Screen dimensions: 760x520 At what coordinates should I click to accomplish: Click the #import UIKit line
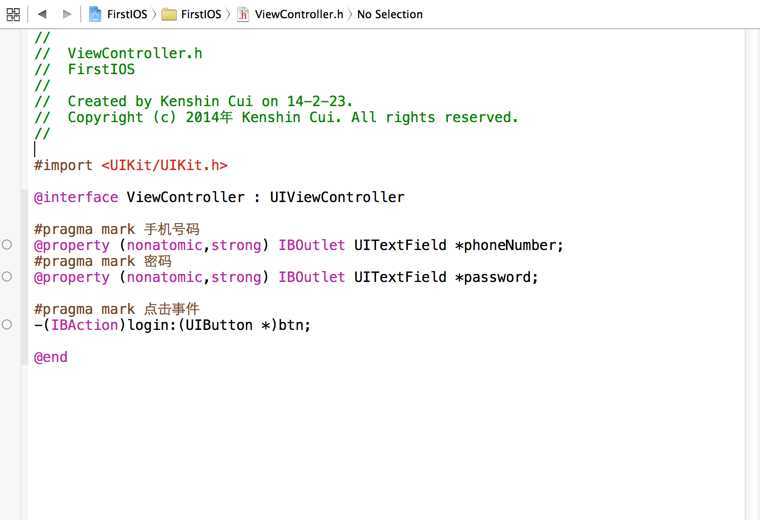[130, 165]
